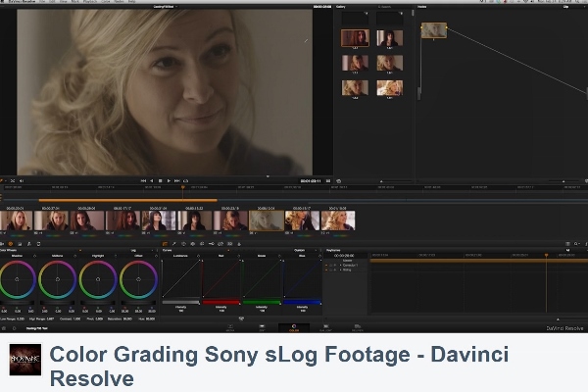The height and width of the screenshot is (392, 588).
Task: Click the icon right of viewer timecode
Action: click(328, 180)
